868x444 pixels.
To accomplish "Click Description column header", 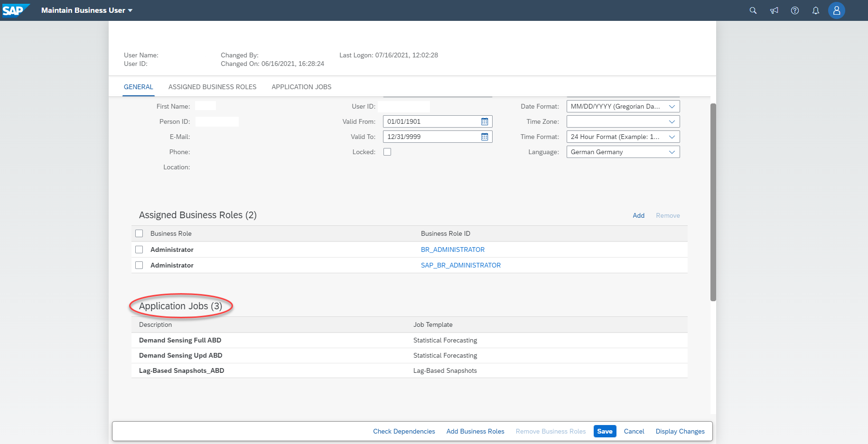I will 155,324.
